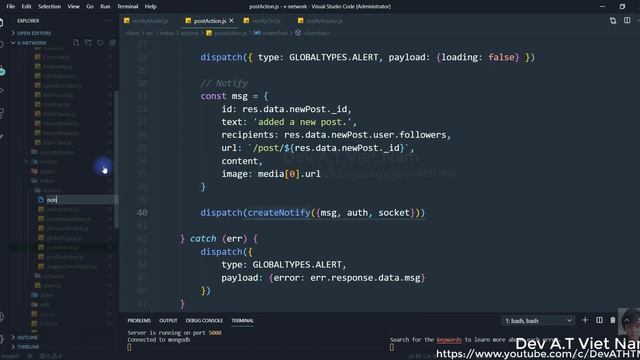This screenshot has height=360, width=640.
Task: Open the View menu
Action: pos(73,7)
